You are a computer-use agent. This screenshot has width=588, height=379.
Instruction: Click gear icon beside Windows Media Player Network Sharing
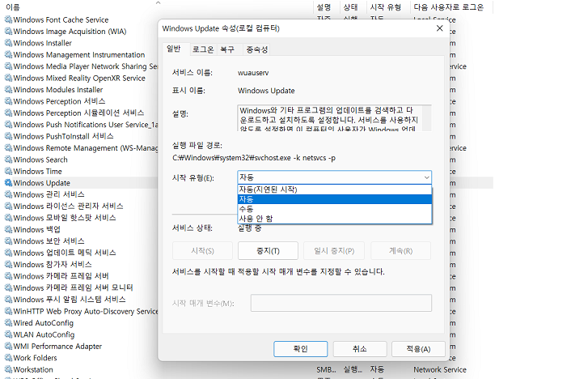(8, 66)
